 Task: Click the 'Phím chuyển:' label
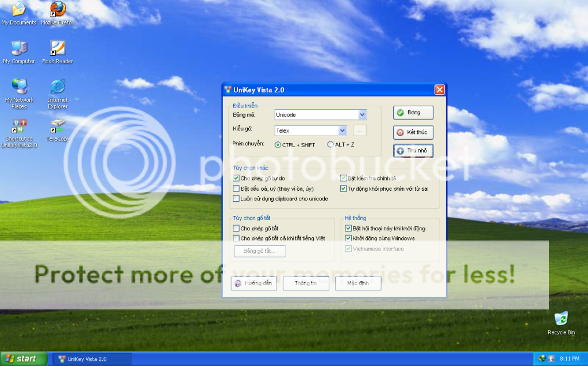pos(248,144)
